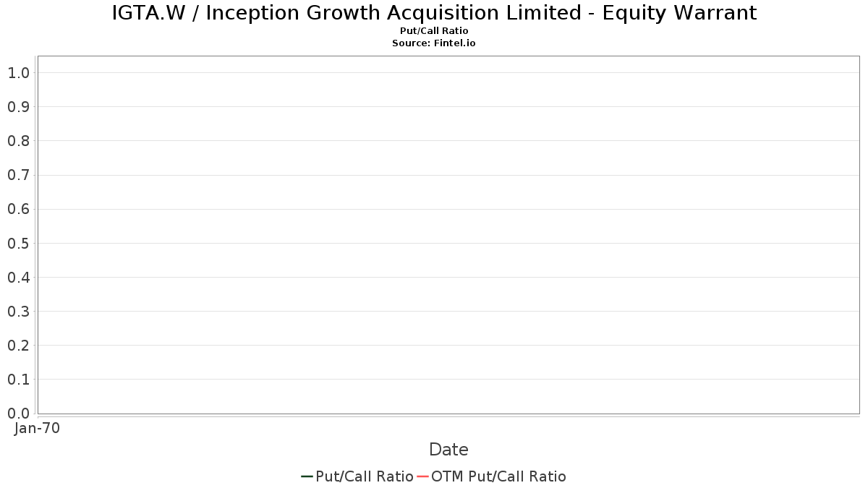Click the Date x-axis title
The image size is (868, 488).
click(448, 450)
